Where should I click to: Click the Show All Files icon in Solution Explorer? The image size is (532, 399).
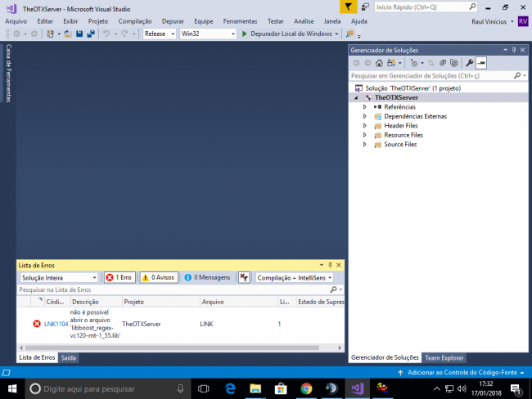[x=454, y=63]
